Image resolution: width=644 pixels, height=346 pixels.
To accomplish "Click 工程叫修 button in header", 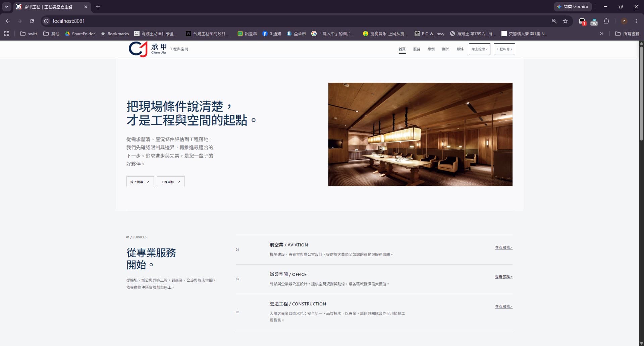I will [504, 49].
